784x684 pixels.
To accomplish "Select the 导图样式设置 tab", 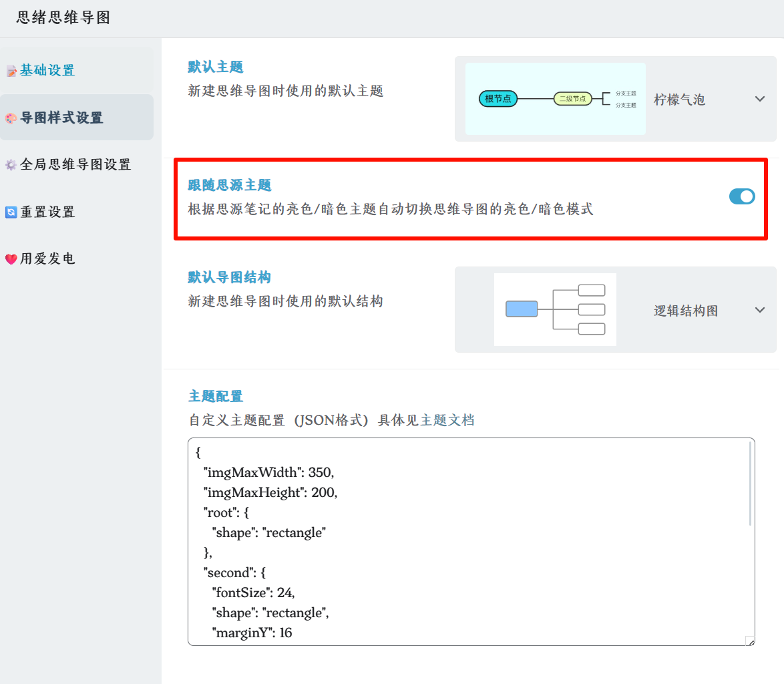I will click(x=77, y=118).
